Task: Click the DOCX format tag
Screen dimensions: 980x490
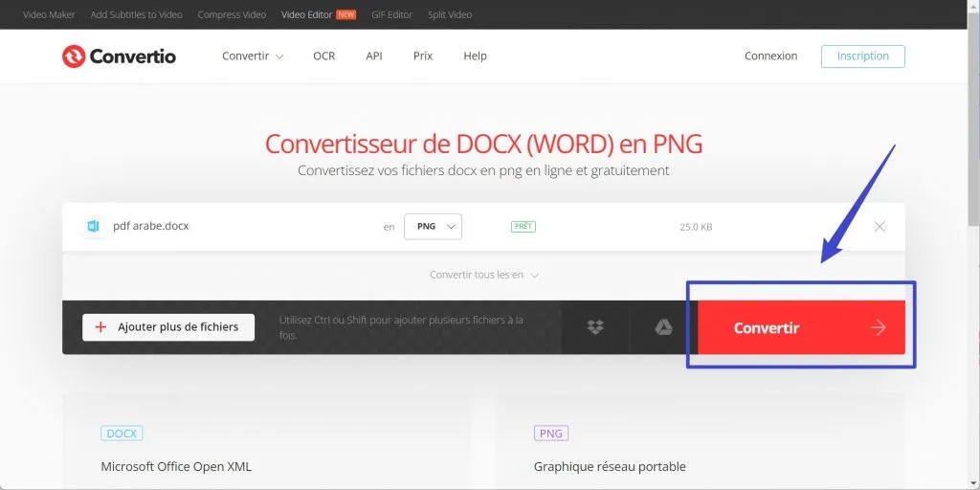Action: tap(122, 434)
